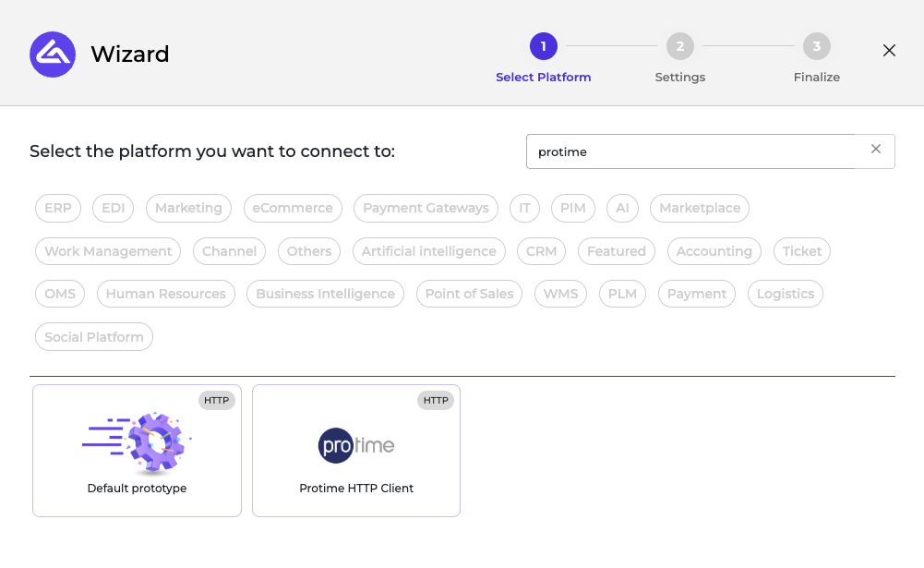Toggle the Payment Gateways filter
This screenshot has height=568, width=924.
(x=426, y=208)
